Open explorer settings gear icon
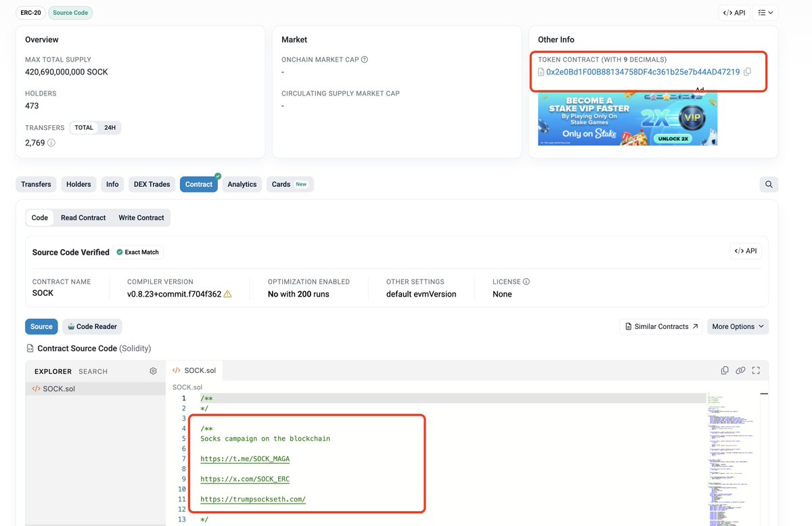Screen dimensions: 812x526 [153, 371]
